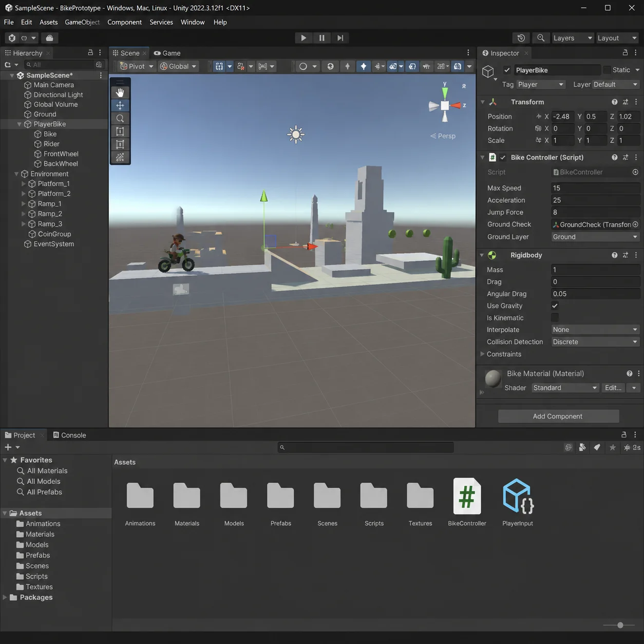Expand the Constraints section
This screenshot has width=644, height=644.
coord(482,354)
